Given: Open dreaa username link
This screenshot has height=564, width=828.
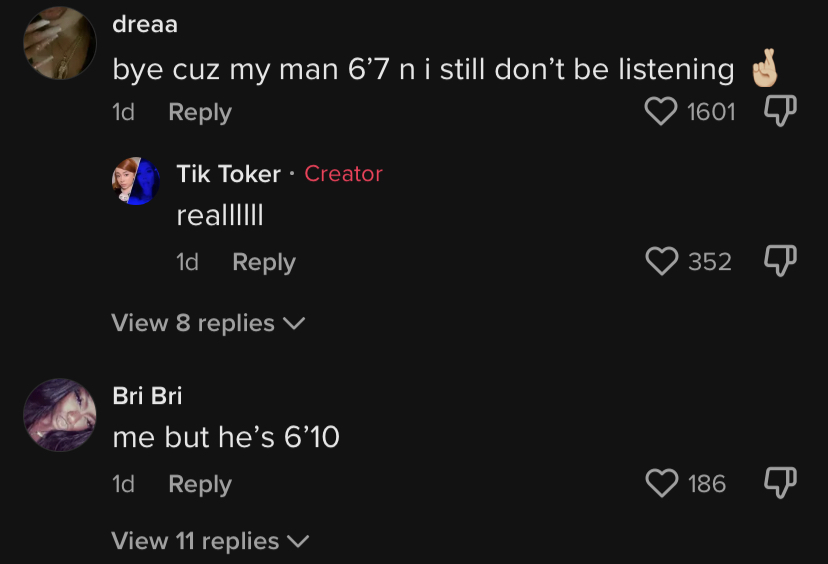Looking at the screenshot, I should (x=145, y=24).
